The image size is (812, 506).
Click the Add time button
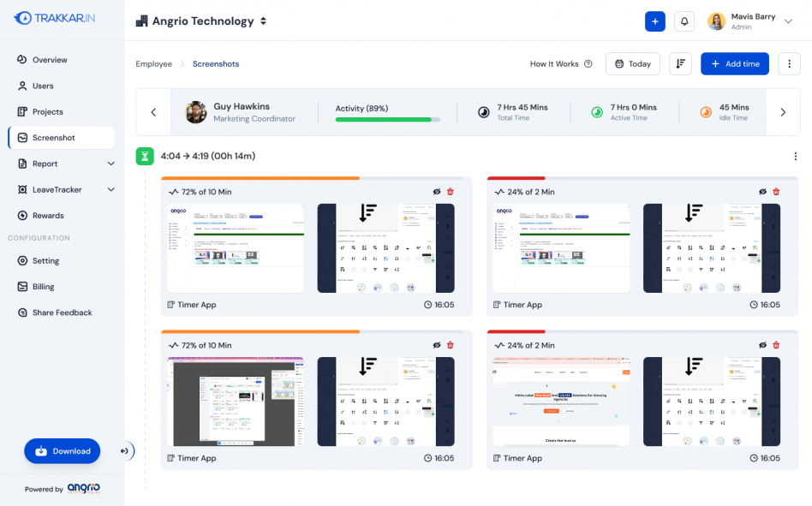[735, 63]
